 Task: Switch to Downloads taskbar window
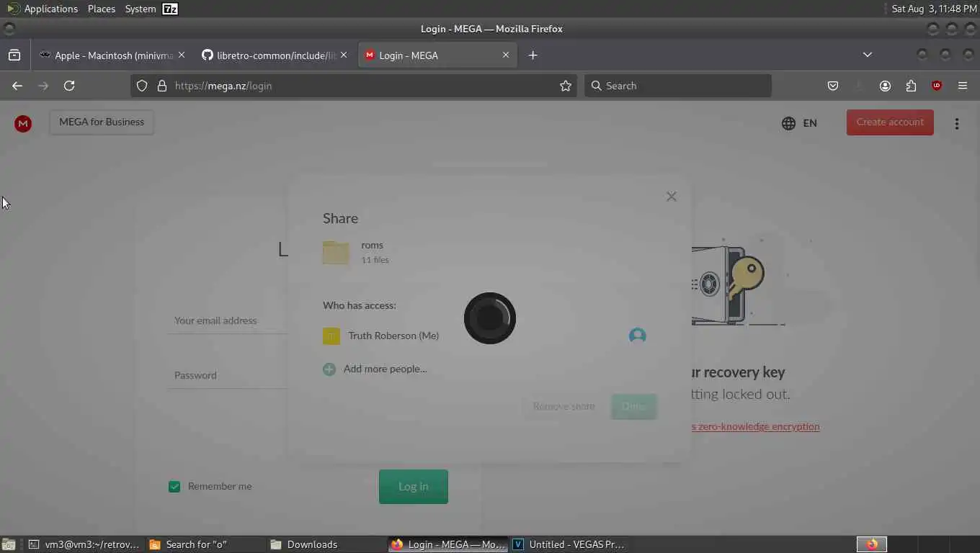tap(326, 544)
